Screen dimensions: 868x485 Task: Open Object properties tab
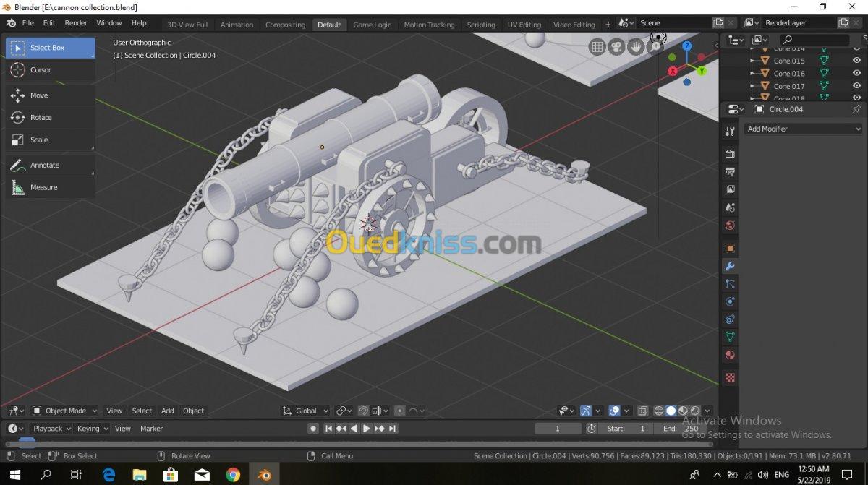(730, 248)
